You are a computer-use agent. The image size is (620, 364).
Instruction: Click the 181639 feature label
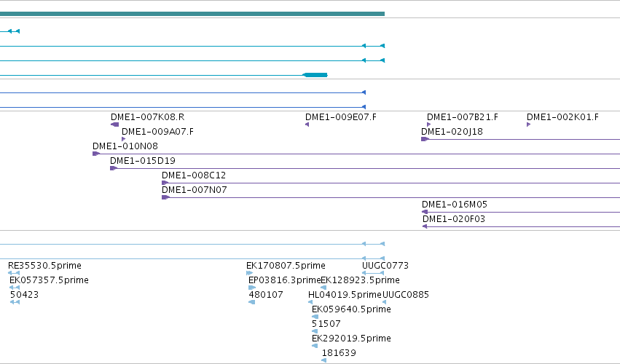tap(339, 353)
